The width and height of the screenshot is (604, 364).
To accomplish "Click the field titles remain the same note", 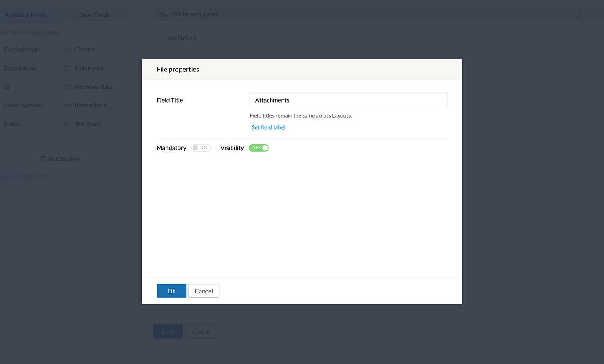I will click(300, 115).
